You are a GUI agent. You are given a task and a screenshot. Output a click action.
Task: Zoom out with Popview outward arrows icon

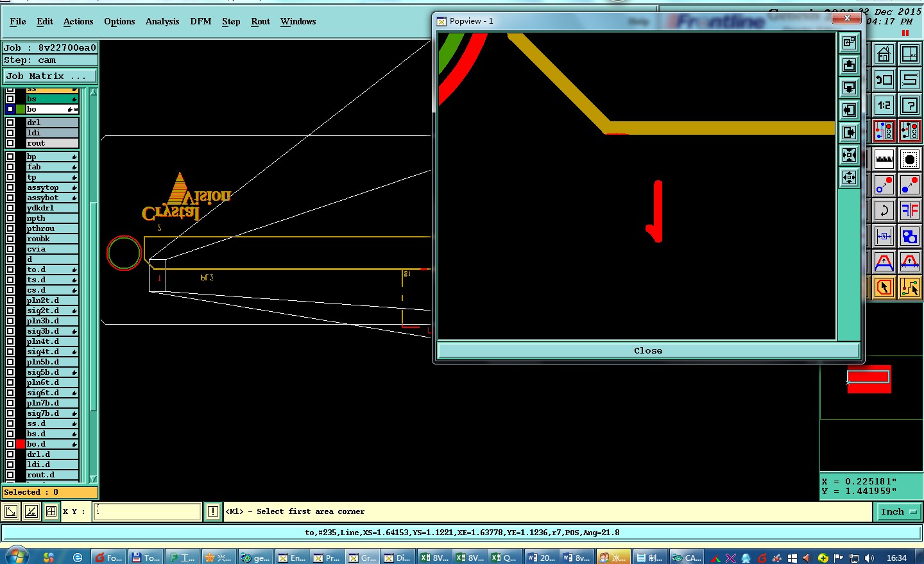point(849,178)
